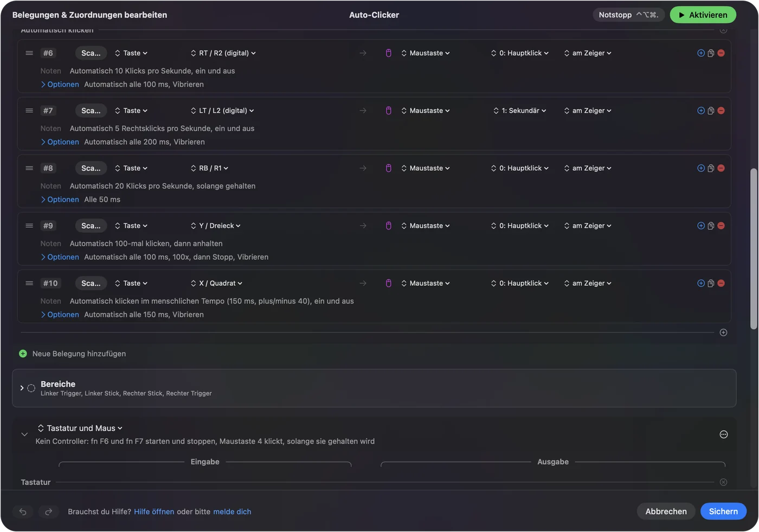Click the Sca... tag in row #9
Viewport: 759px width, 532px height.
tap(91, 226)
